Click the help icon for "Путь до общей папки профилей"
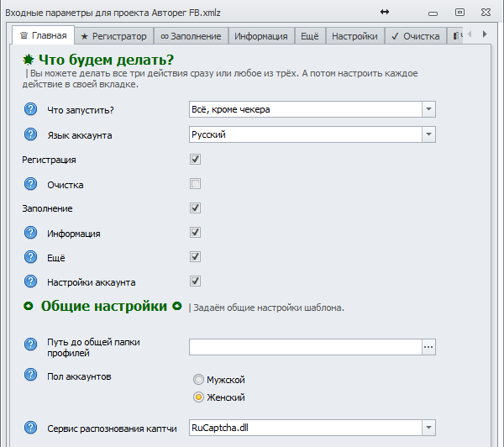The image size is (504, 447). tap(31, 344)
